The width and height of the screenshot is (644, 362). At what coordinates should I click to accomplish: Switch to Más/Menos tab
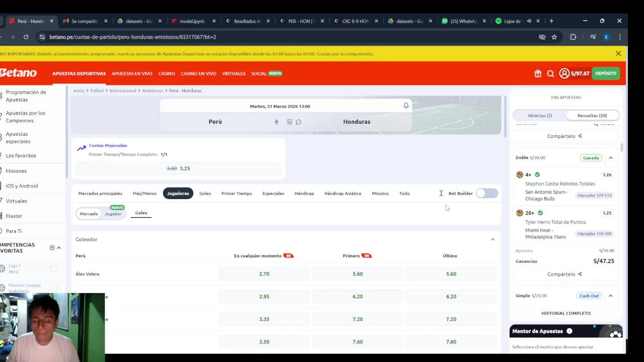pos(144,193)
